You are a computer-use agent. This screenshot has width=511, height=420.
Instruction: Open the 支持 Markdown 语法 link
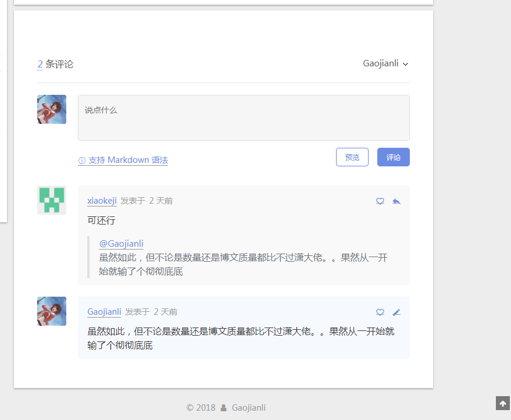click(127, 160)
